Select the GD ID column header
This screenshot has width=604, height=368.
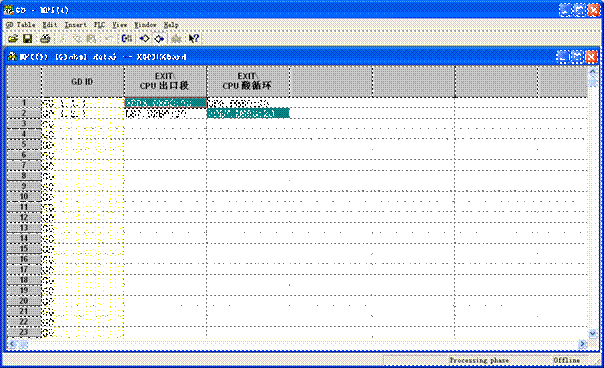click(82, 82)
